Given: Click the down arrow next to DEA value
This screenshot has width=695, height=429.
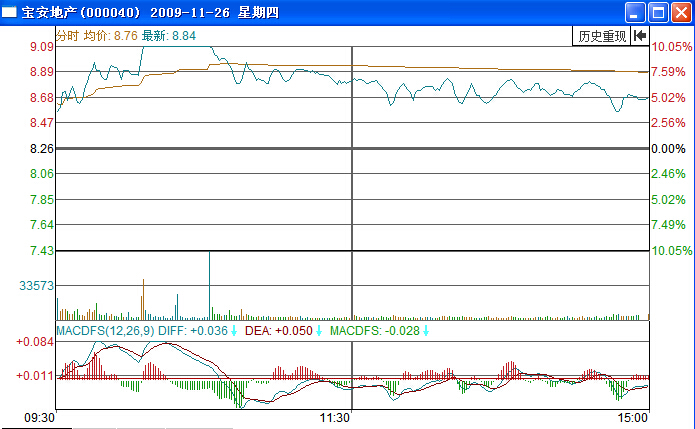Looking at the screenshot, I should (x=320, y=330).
